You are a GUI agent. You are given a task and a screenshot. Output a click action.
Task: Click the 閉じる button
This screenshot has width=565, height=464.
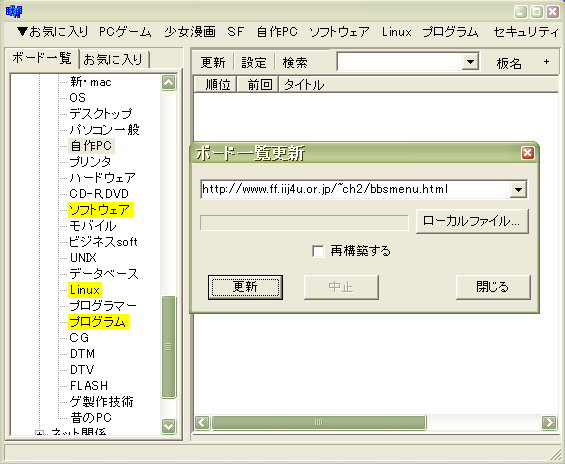click(x=493, y=287)
